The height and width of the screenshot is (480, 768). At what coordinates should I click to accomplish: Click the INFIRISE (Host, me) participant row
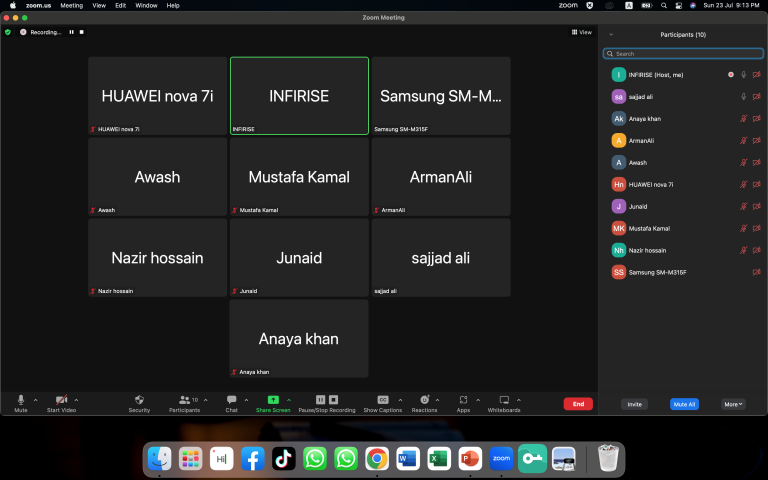click(x=683, y=75)
